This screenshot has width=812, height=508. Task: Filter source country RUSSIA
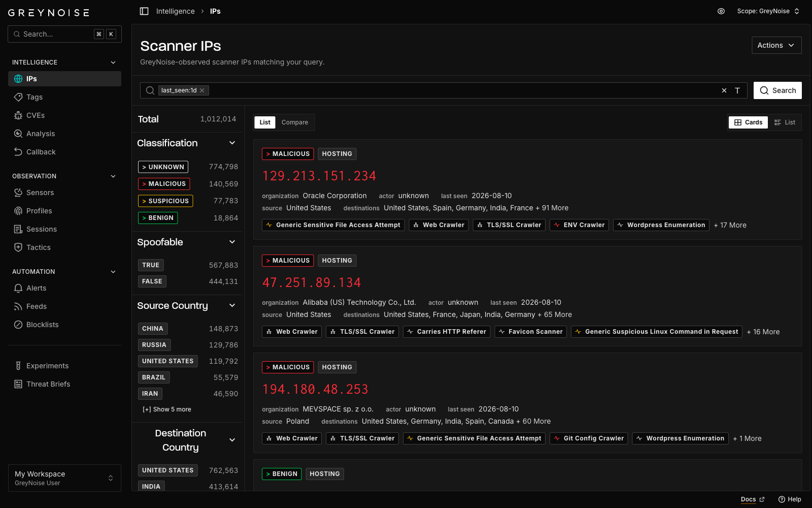click(154, 345)
